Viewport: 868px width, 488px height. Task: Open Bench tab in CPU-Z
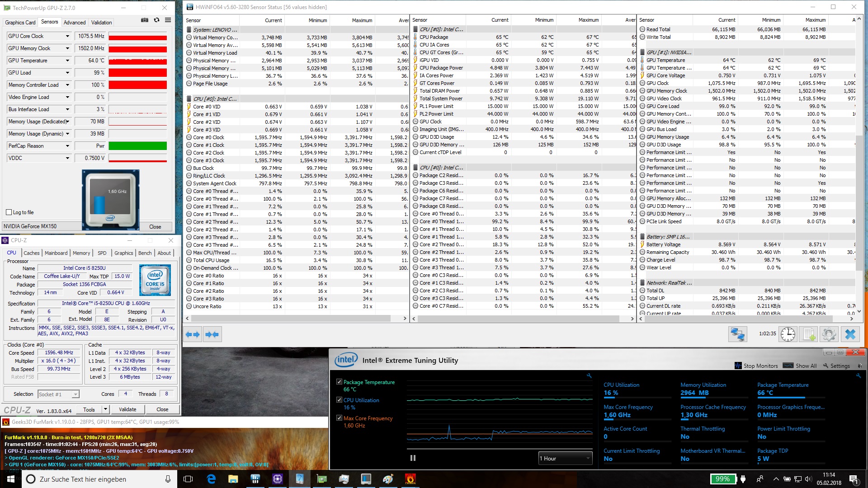pyautogui.click(x=145, y=253)
